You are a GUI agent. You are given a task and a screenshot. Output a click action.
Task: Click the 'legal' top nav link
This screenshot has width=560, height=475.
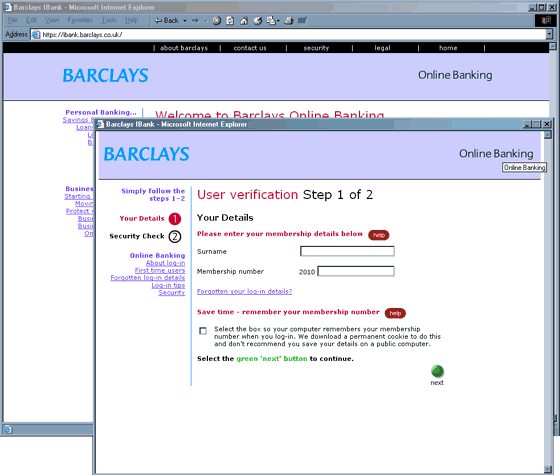pyautogui.click(x=382, y=48)
